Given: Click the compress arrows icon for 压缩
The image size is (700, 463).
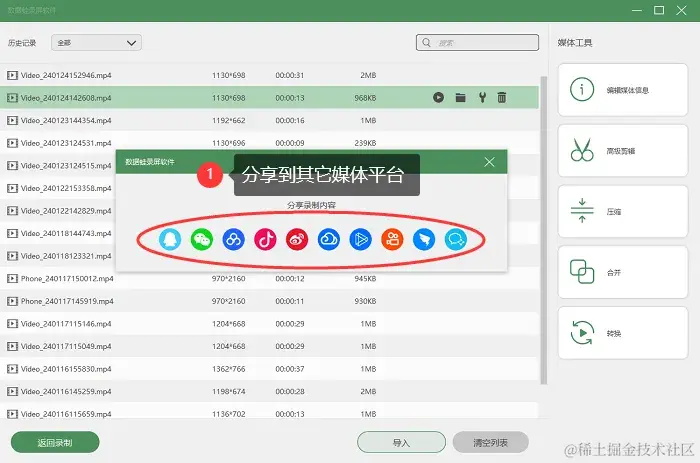Looking at the screenshot, I should (582, 211).
